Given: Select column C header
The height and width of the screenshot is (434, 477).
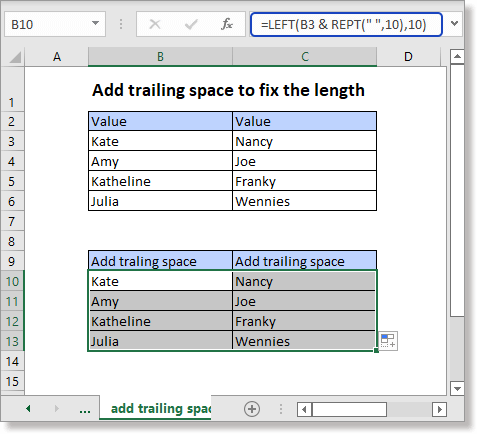Looking at the screenshot, I should 305,57.
